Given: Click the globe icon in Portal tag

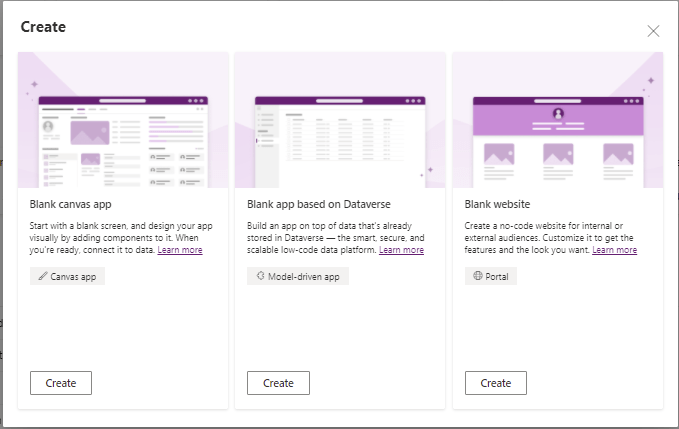Looking at the screenshot, I should [478, 276].
